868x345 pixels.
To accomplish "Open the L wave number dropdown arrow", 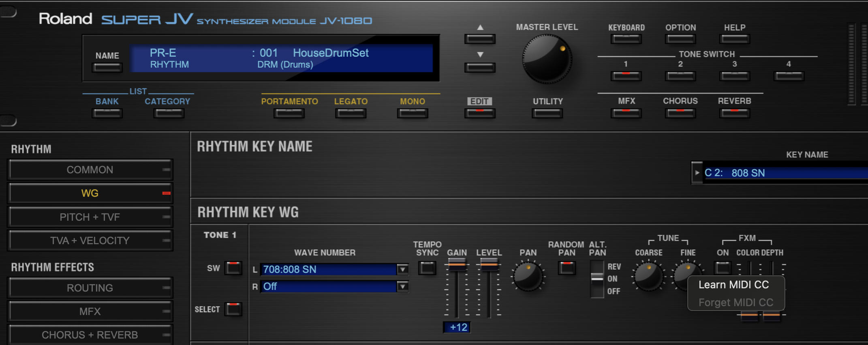I will pos(402,269).
